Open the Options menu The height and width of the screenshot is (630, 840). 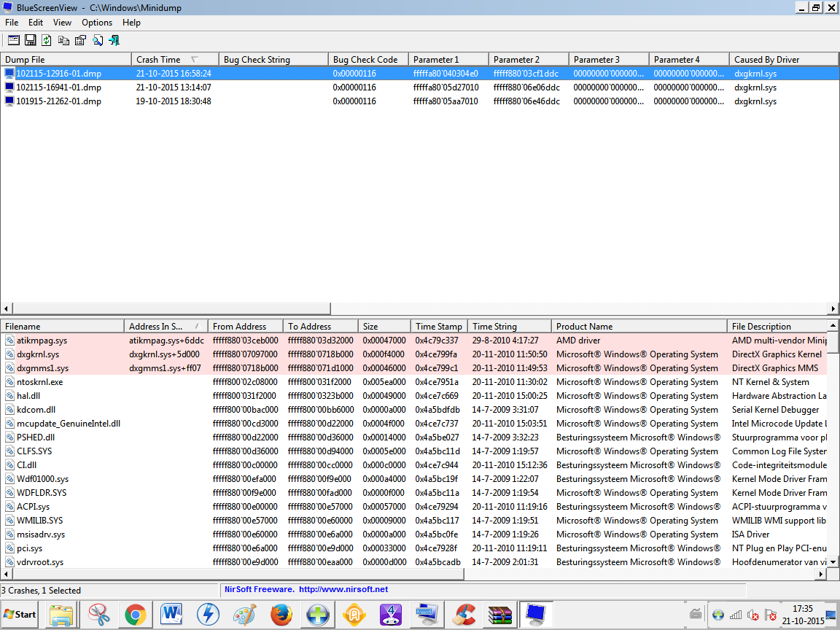pos(97,23)
